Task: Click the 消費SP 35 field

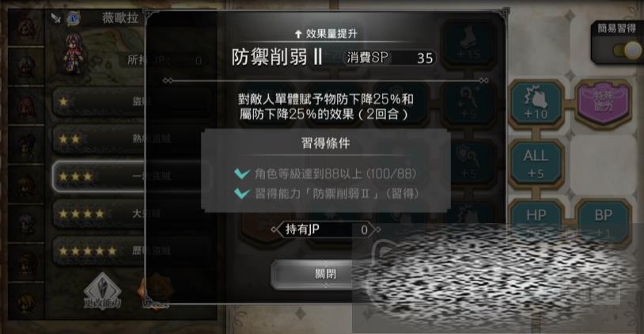Action: (389, 58)
